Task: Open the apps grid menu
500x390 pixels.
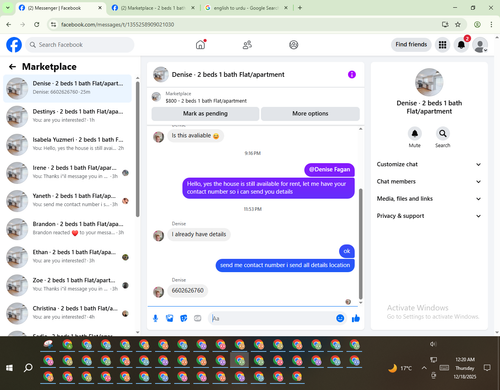Action: point(442,45)
